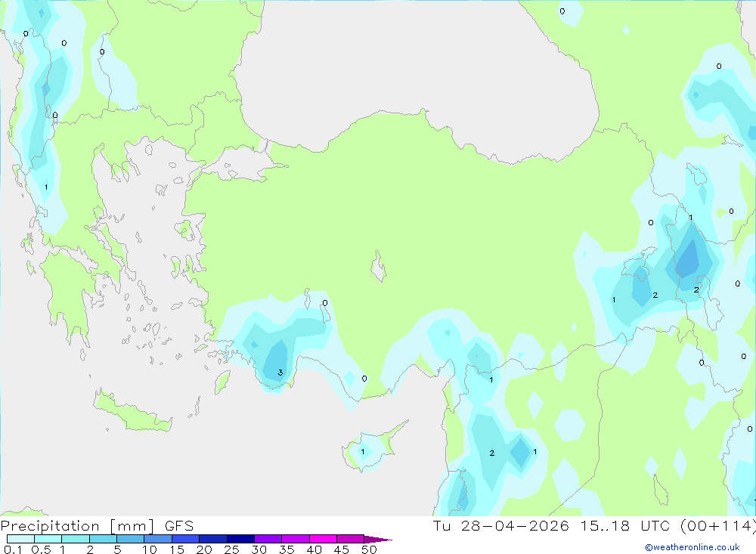Select the 5–10 mm legend color swatch

[131, 539]
